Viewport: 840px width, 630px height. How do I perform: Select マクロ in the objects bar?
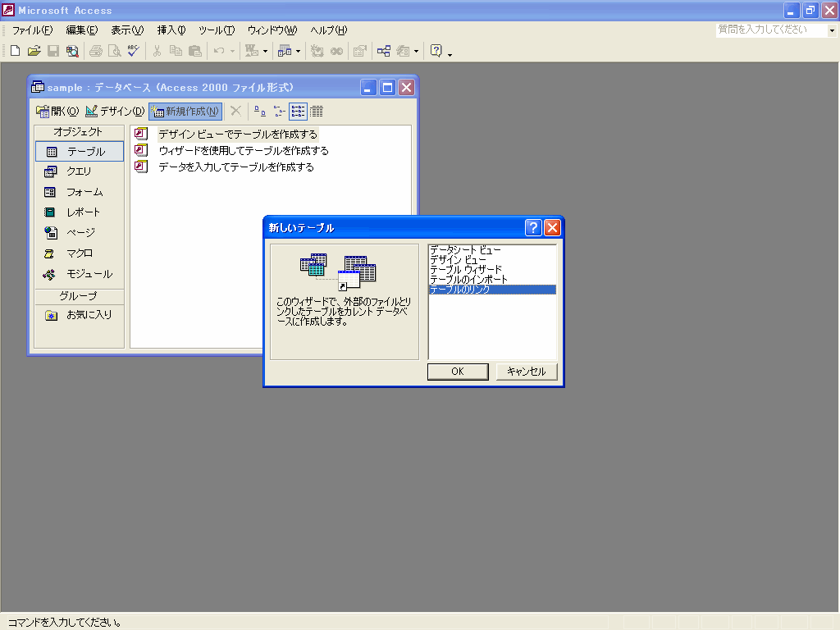[x=80, y=253]
